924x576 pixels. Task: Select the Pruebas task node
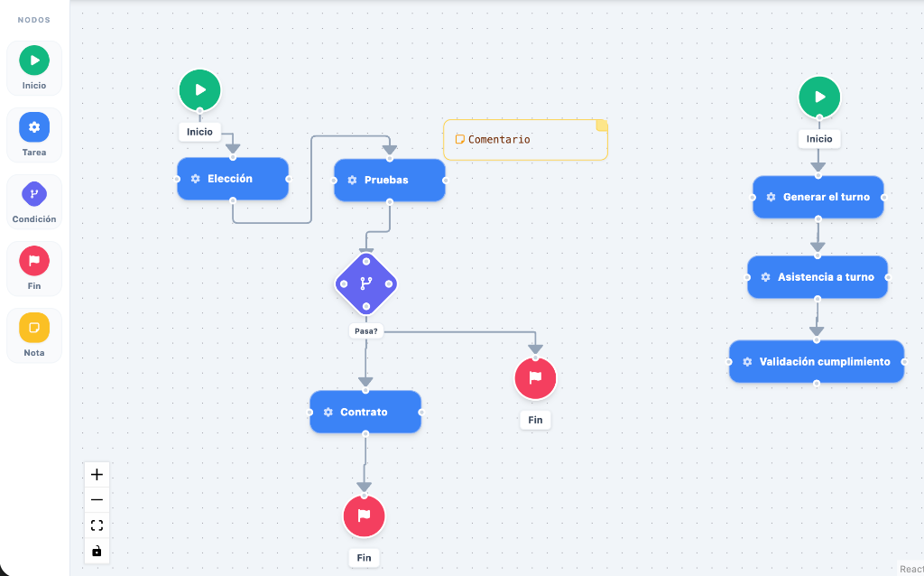pyautogui.click(x=390, y=180)
